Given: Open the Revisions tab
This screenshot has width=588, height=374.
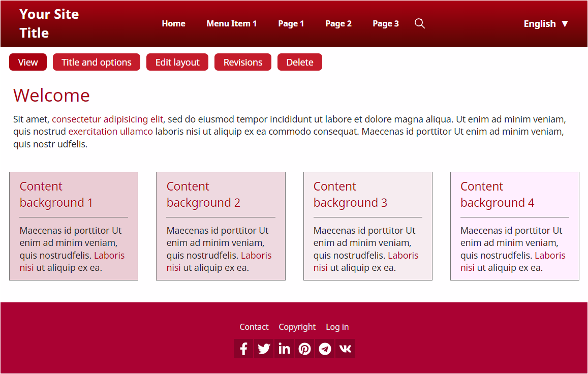Looking at the screenshot, I should [243, 62].
